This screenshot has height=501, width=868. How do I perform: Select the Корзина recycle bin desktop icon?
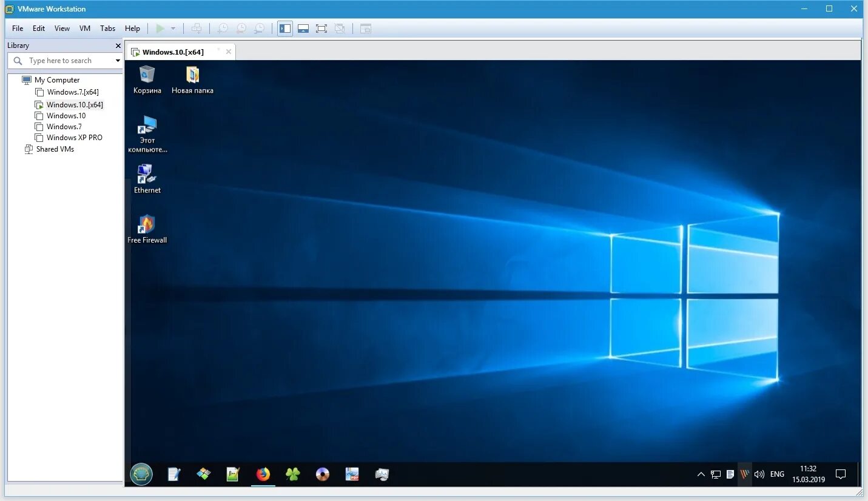(147, 79)
